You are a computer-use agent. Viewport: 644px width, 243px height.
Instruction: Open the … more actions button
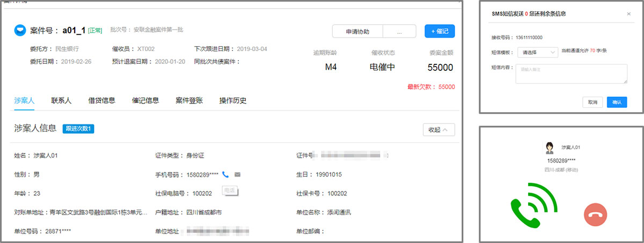point(399,32)
